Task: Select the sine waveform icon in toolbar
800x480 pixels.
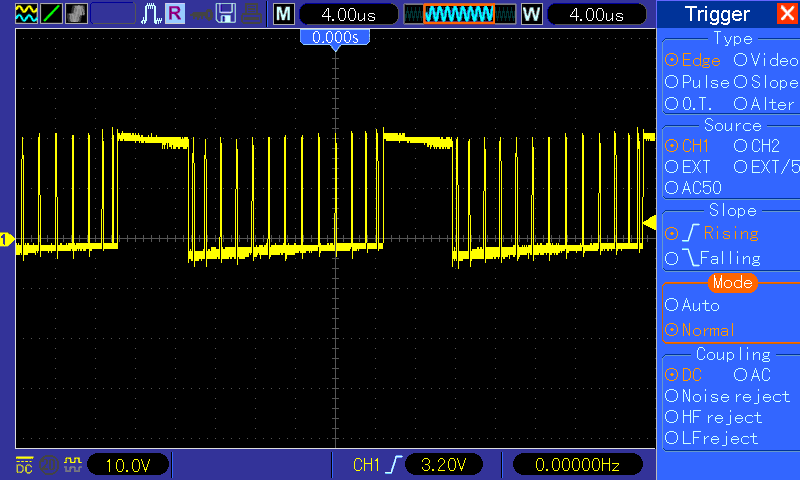Action: tap(26, 14)
